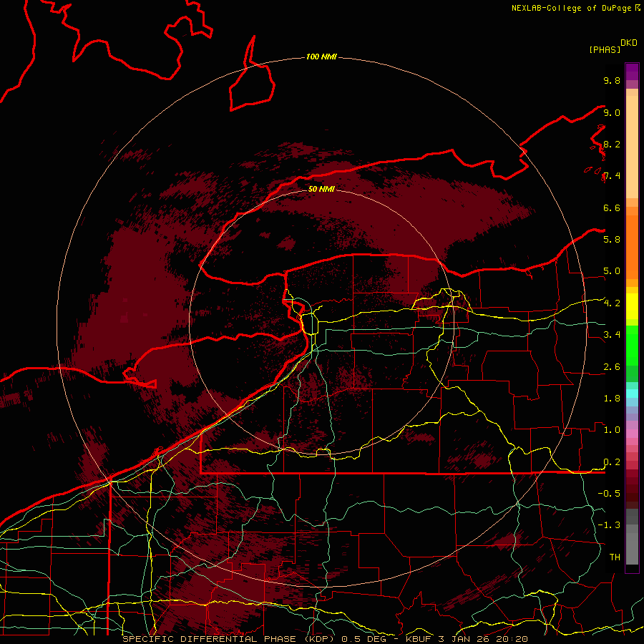Image resolution: width=644 pixels, height=644 pixels.
Task: Pick the yellow segment of the color bar
Action: coord(632,306)
